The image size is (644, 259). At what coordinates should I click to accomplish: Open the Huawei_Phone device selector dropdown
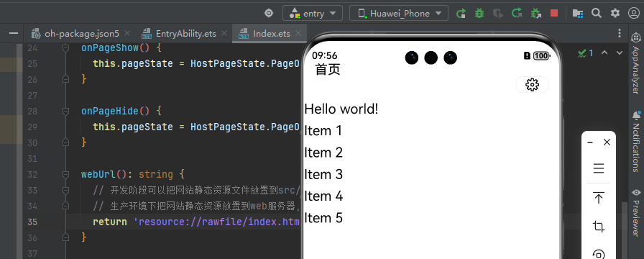(x=398, y=14)
